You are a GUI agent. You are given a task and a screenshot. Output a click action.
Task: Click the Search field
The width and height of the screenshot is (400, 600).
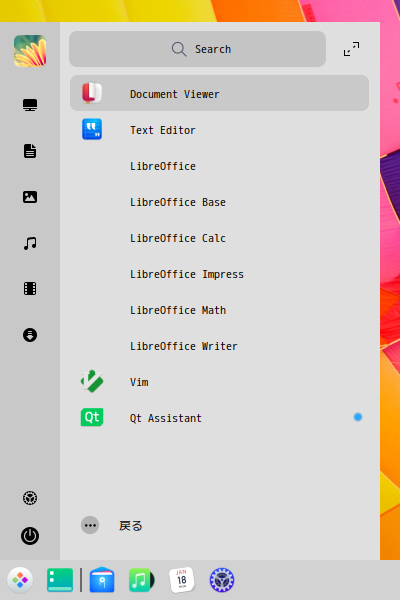198,49
